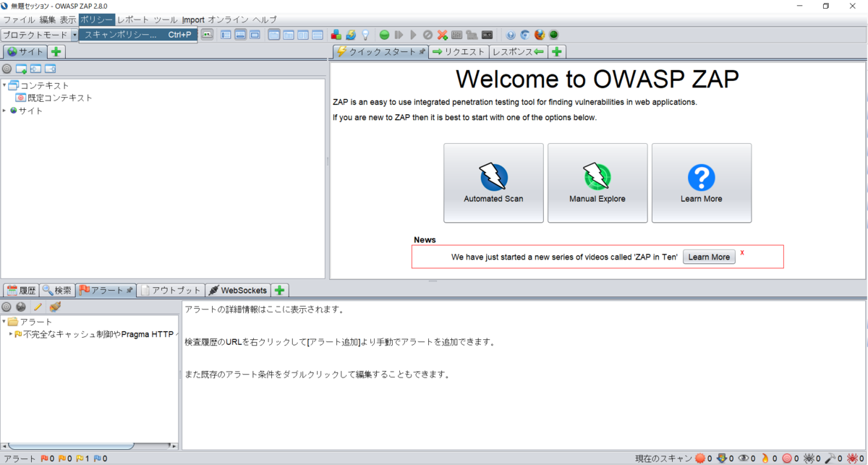Switch to the レスポンス tab
This screenshot has height=465, width=868.
point(518,51)
